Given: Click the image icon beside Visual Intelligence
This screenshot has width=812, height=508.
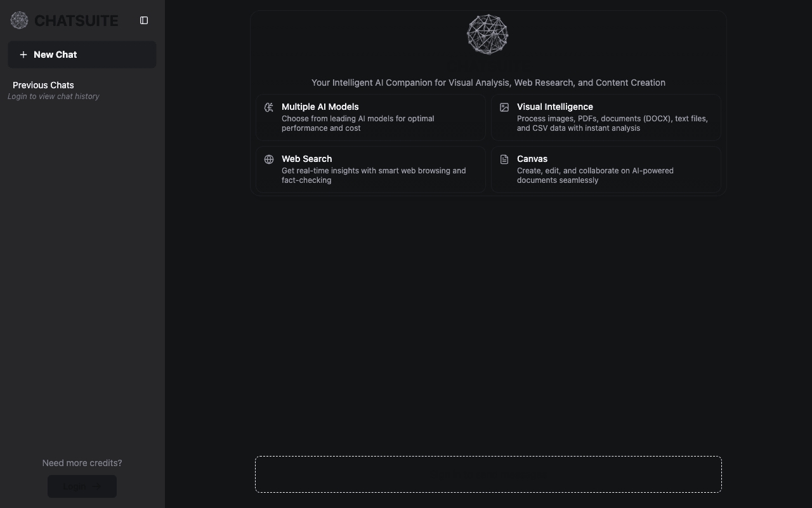Looking at the screenshot, I should (x=504, y=107).
